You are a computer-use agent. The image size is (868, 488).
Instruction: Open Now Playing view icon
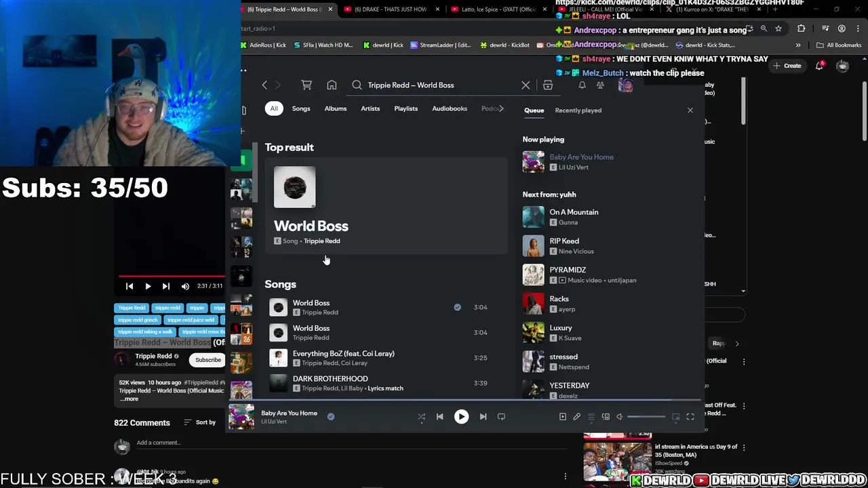pos(562,417)
